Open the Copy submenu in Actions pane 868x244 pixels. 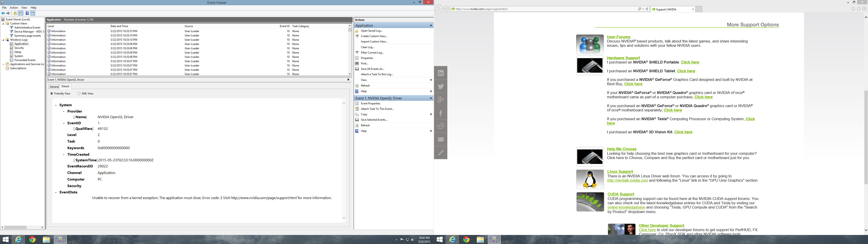pyautogui.click(x=394, y=114)
